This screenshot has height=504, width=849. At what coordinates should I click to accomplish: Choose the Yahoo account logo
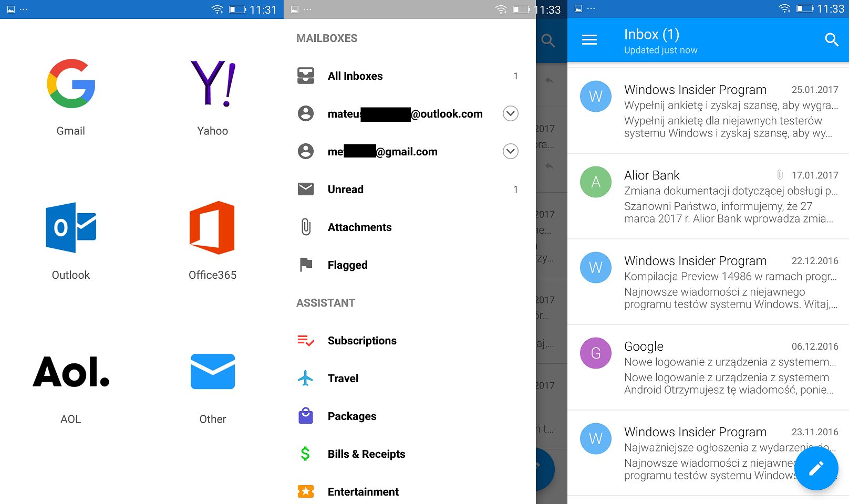[x=213, y=83]
